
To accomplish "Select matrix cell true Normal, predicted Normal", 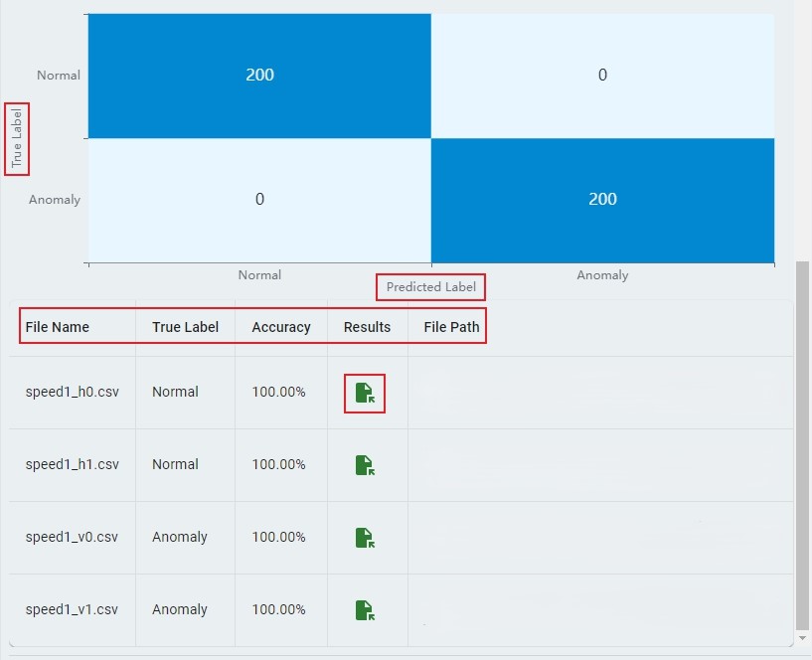I will click(259, 76).
